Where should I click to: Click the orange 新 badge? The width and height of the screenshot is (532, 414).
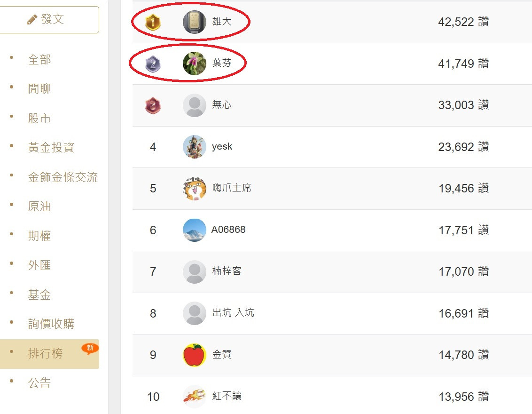click(x=90, y=348)
